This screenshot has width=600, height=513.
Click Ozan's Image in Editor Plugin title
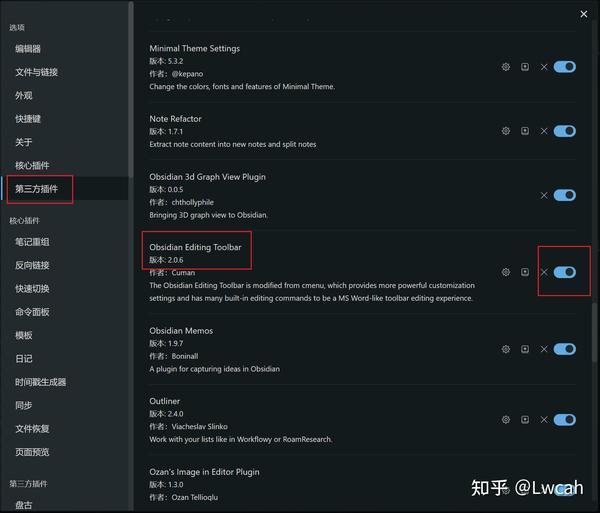click(204, 472)
